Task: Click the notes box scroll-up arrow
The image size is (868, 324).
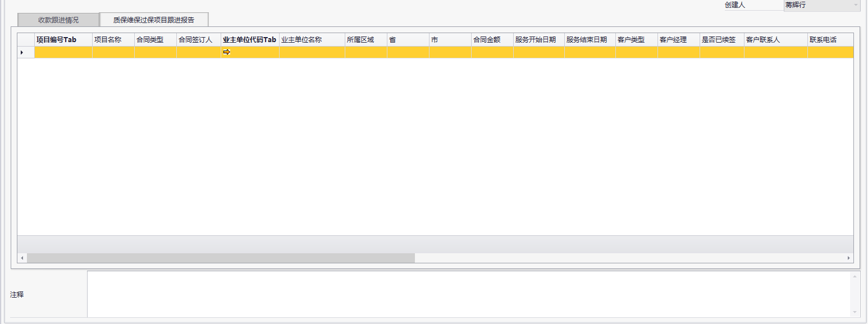Action: [x=855, y=276]
